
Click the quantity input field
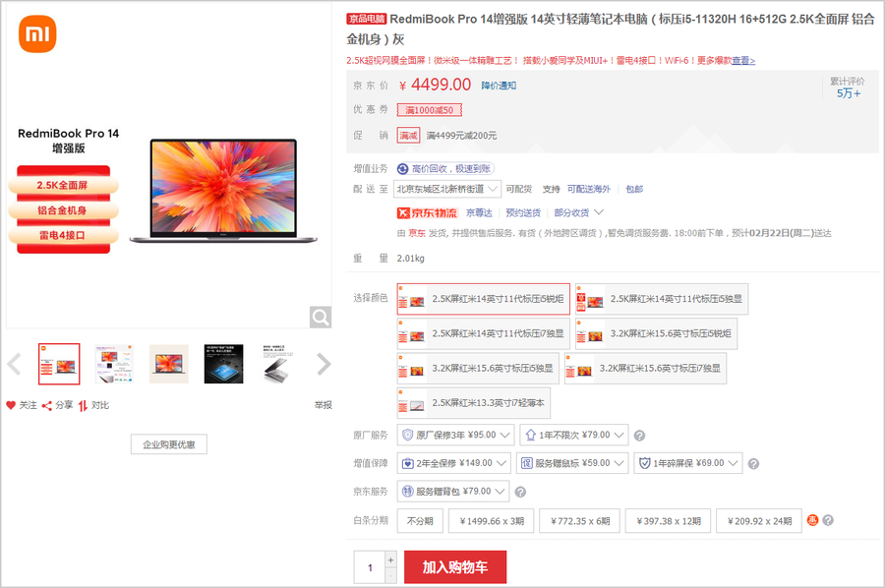click(370, 567)
